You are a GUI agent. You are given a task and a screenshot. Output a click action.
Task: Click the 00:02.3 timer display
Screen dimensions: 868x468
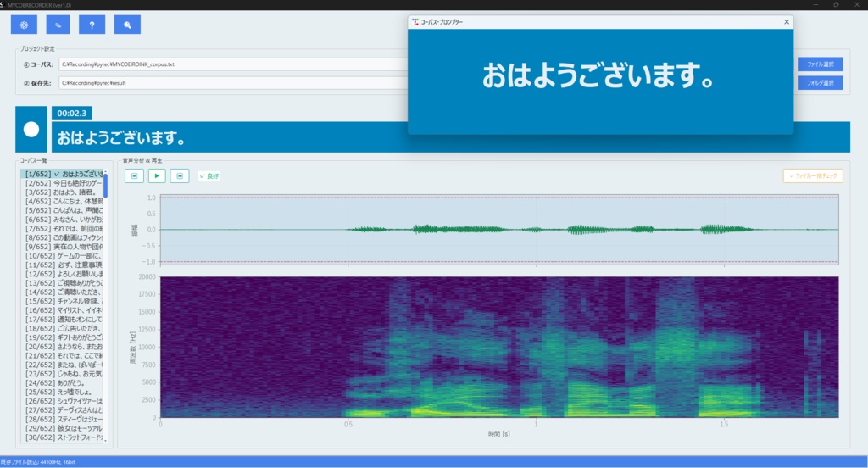point(72,113)
